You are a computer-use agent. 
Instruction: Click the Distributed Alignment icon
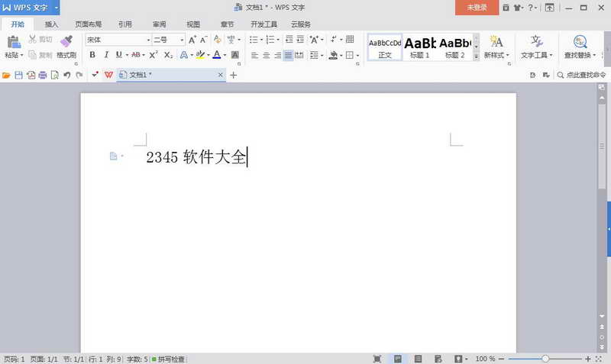[299, 55]
